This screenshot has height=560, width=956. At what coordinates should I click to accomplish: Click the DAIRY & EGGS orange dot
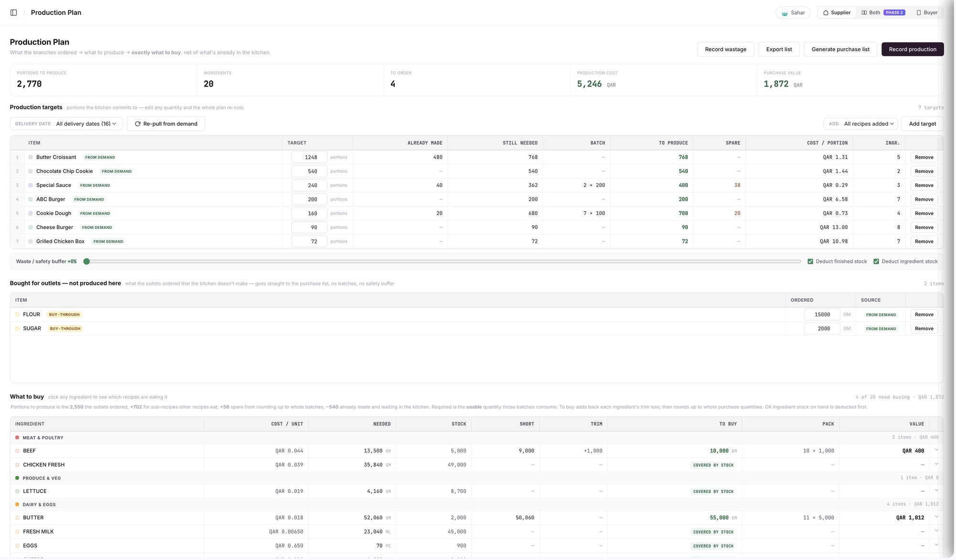coord(17,505)
